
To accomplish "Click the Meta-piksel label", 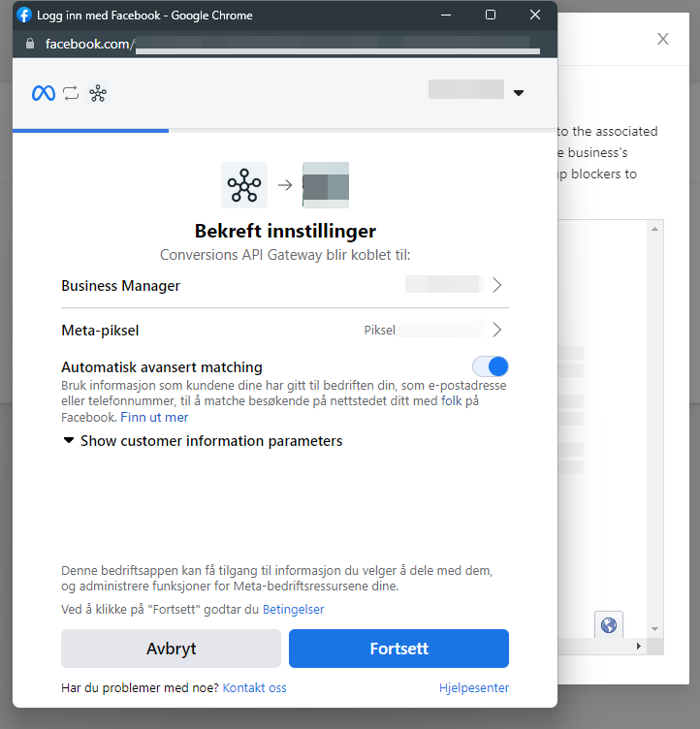I will 100,331.
